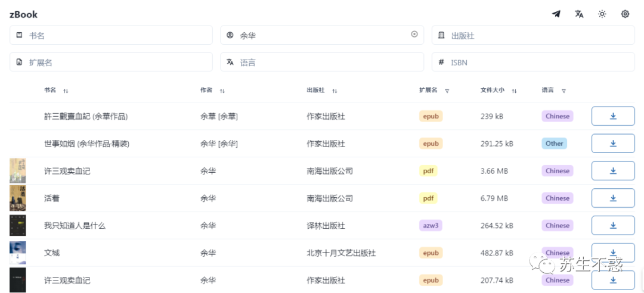Open the 扩展名 column filter dropdown

[x=447, y=91]
